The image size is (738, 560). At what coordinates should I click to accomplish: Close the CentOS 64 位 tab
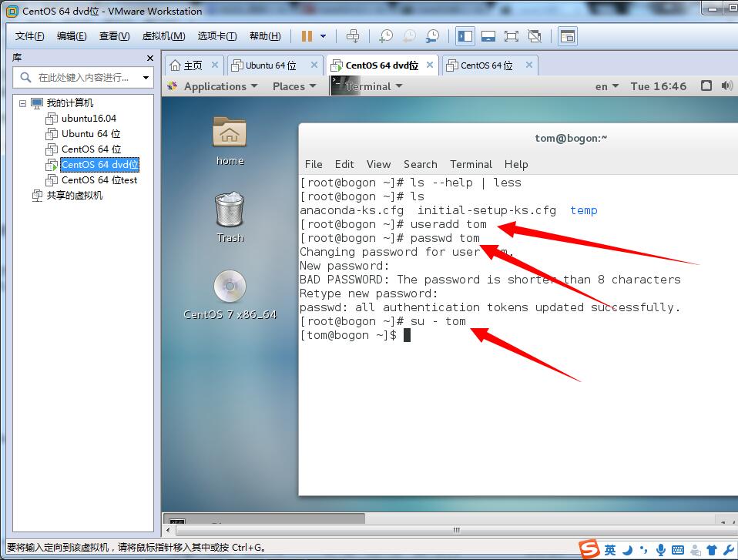[529, 65]
